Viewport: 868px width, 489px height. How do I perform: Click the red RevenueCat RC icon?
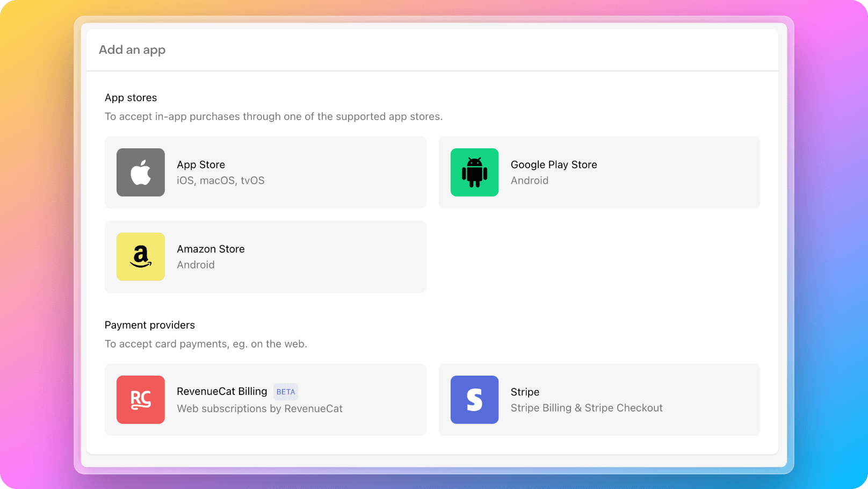coord(141,400)
